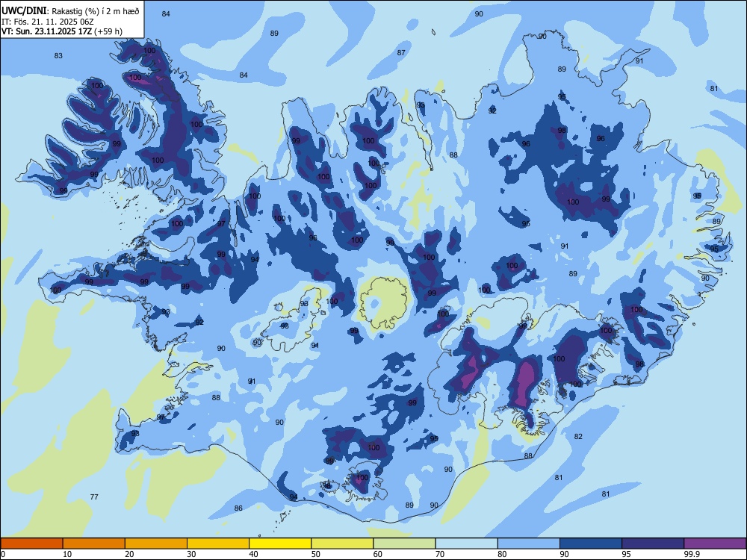
Task: Click the 86 humidity value label
Action: point(238,508)
